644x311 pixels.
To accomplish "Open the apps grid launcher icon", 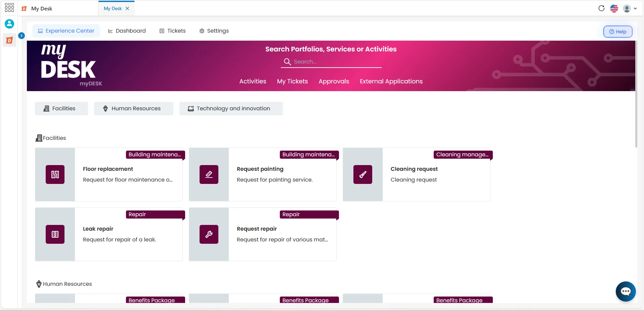I will point(9,7).
